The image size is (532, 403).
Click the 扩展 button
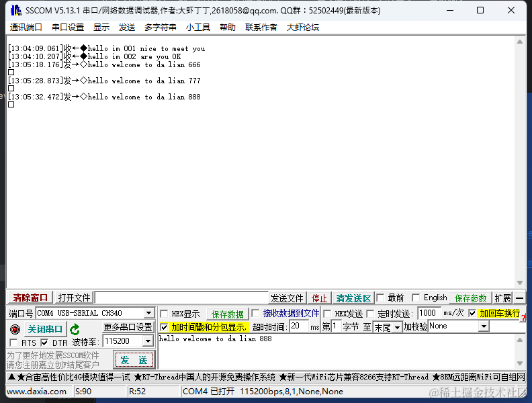pos(502,298)
